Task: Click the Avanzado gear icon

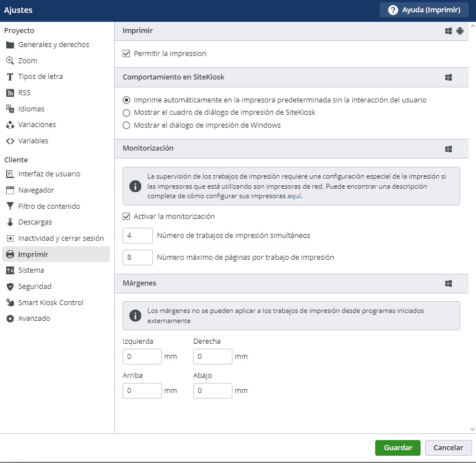Action: (10, 319)
